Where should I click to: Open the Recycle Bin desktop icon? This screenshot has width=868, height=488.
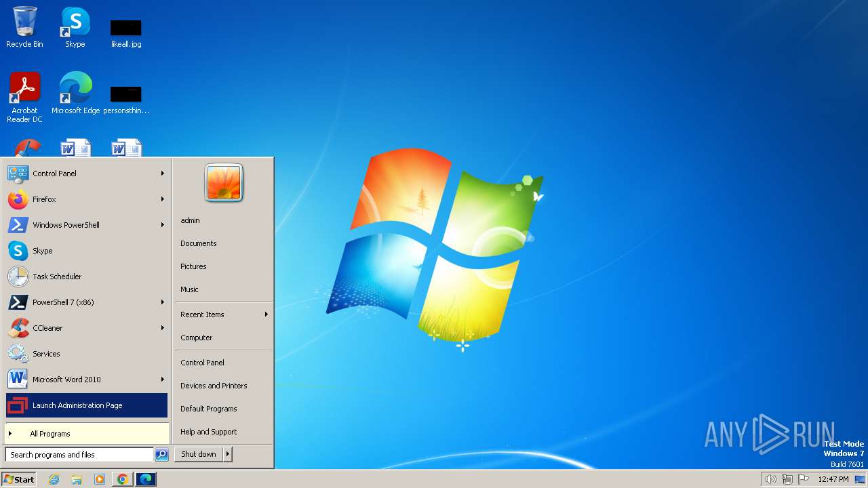point(24,27)
